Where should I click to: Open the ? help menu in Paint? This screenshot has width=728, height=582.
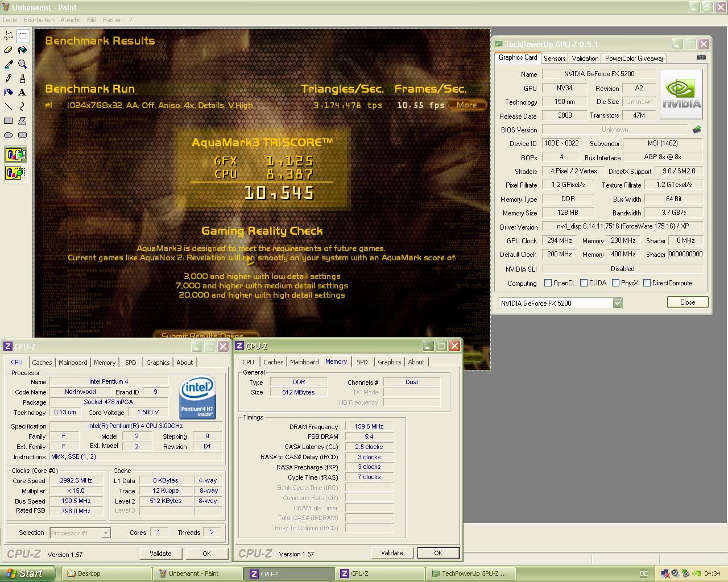[x=130, y=20]
